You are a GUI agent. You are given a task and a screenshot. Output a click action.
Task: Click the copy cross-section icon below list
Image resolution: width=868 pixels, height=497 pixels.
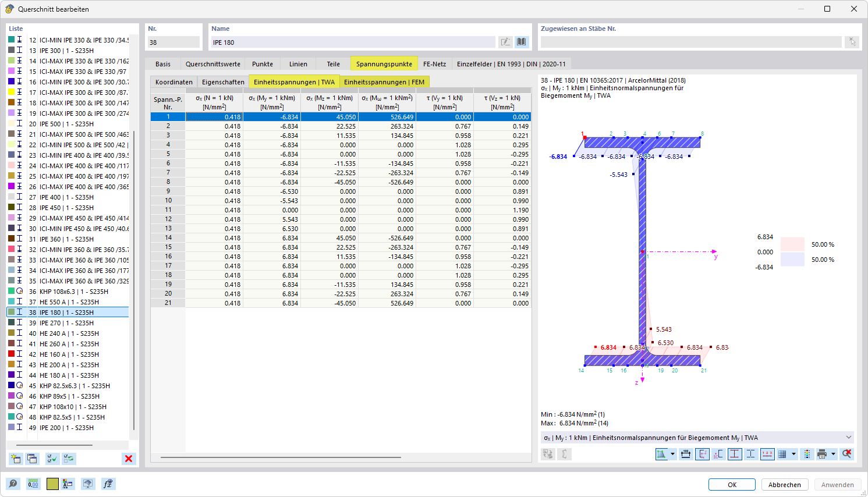pos(32,459)
